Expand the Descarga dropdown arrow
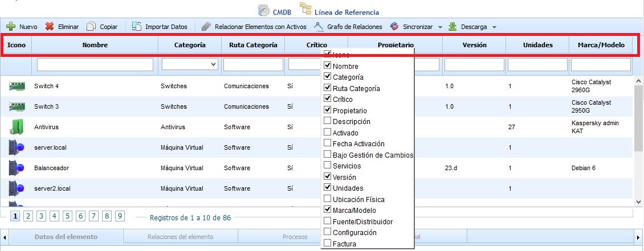644x251 pixels. tap(494, 27)
